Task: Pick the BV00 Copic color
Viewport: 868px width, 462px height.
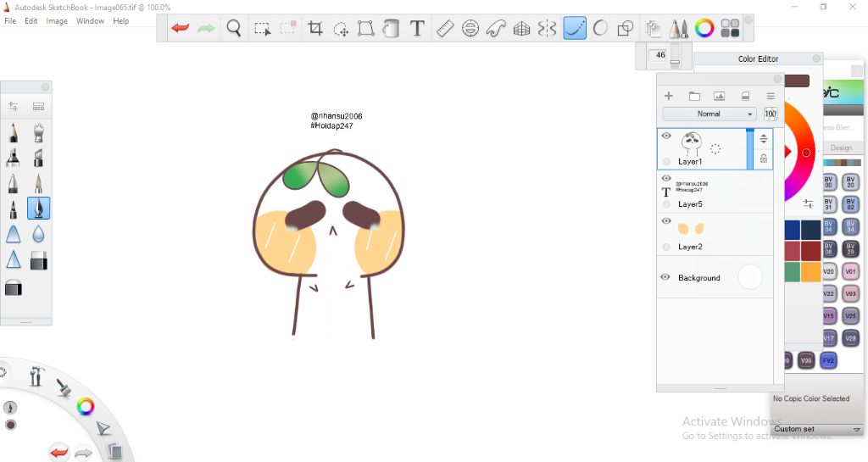Action: (828, 182)
